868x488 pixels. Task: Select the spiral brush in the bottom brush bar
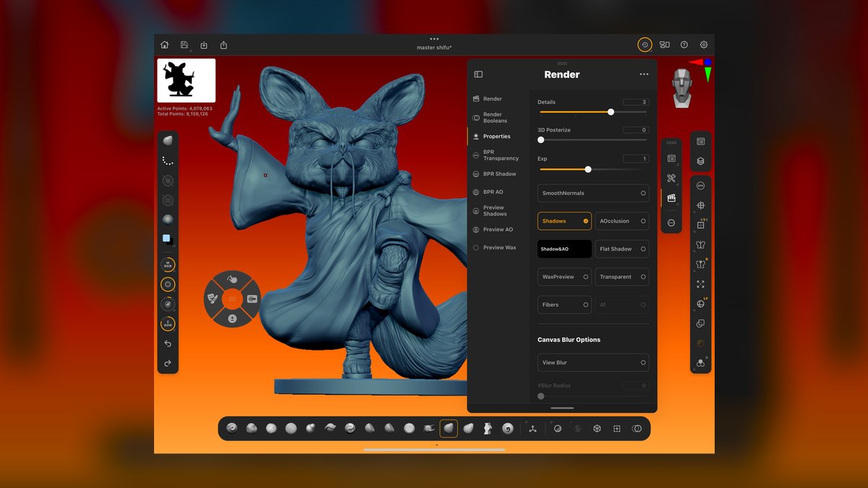508,429
